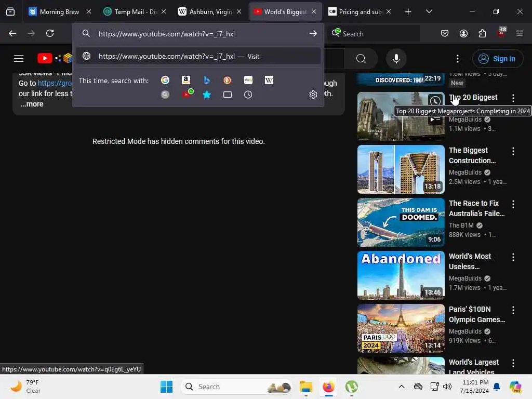Go back to the previous page
The image size is (532, 399).
(x=12, y=33)
